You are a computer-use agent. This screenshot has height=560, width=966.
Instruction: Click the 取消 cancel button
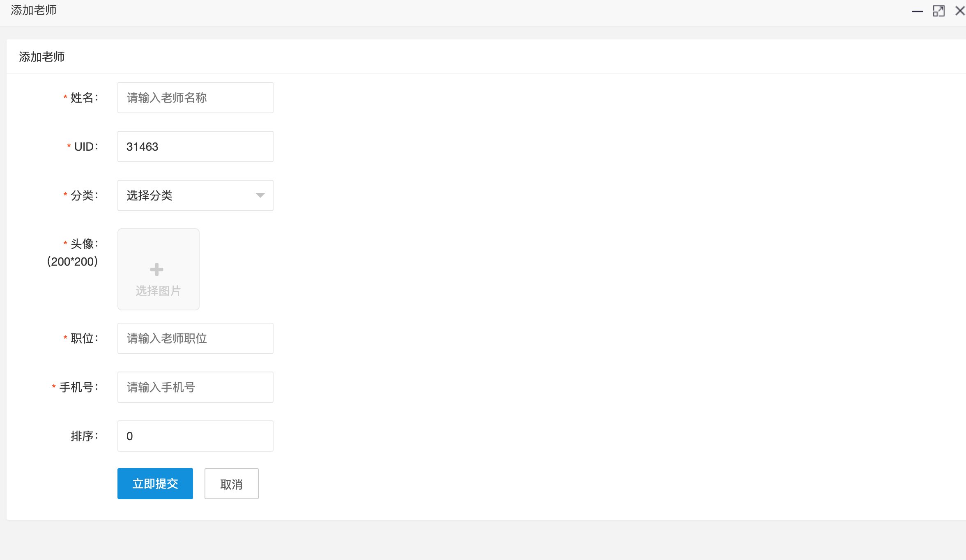(232, 484)
